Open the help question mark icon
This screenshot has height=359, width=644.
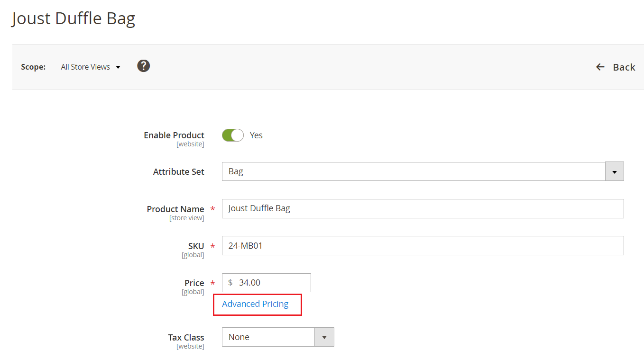tap(144, 66)
